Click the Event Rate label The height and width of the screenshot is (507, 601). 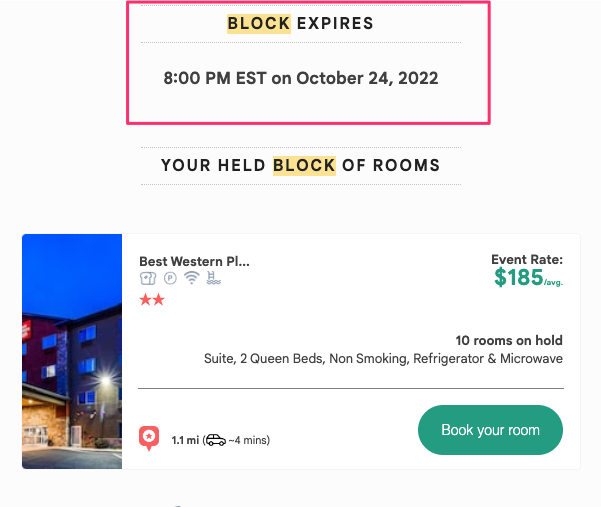527,259
